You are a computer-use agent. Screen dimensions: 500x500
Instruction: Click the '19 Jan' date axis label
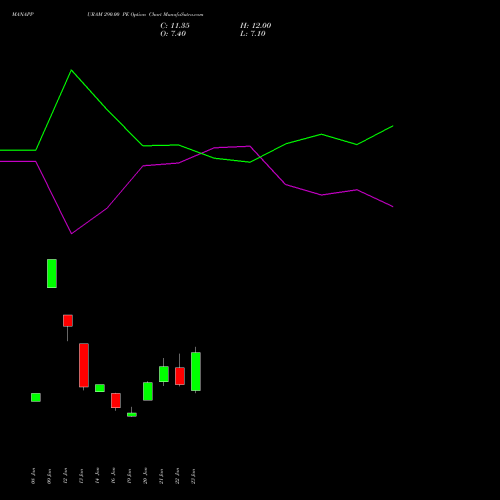pyautogui.click(x=129, y=476)
